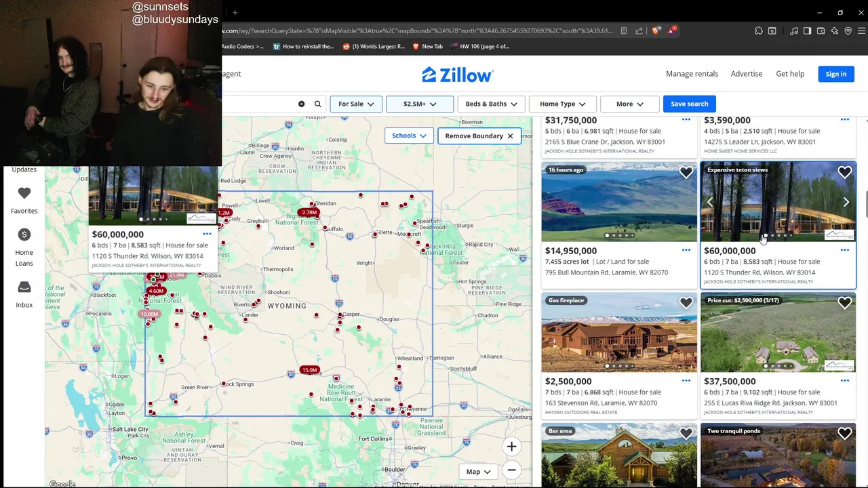Save the 163 Stevenson Rd listing
Screen dimensions: 868x488
[686, 303]
